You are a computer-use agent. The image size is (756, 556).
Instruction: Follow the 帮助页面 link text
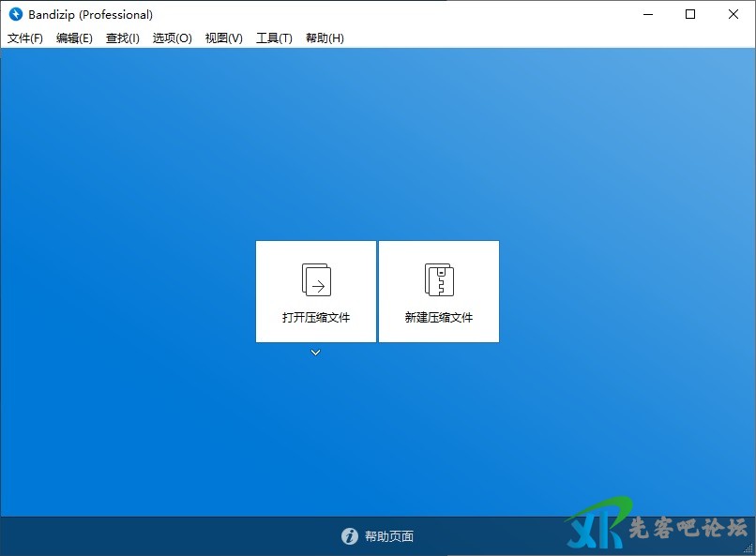coord(389,536)
